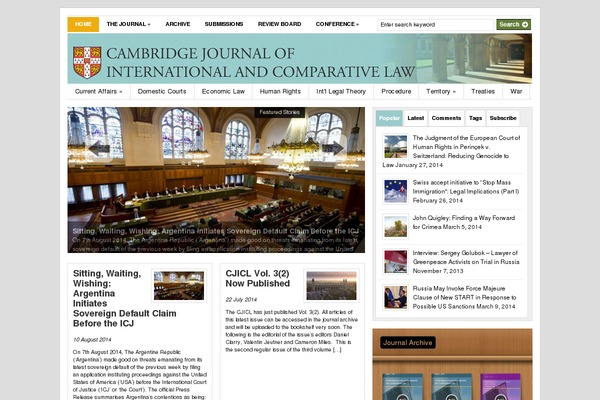
Task: Open the Sergey Golubok interview article
Action: [466, 262]
